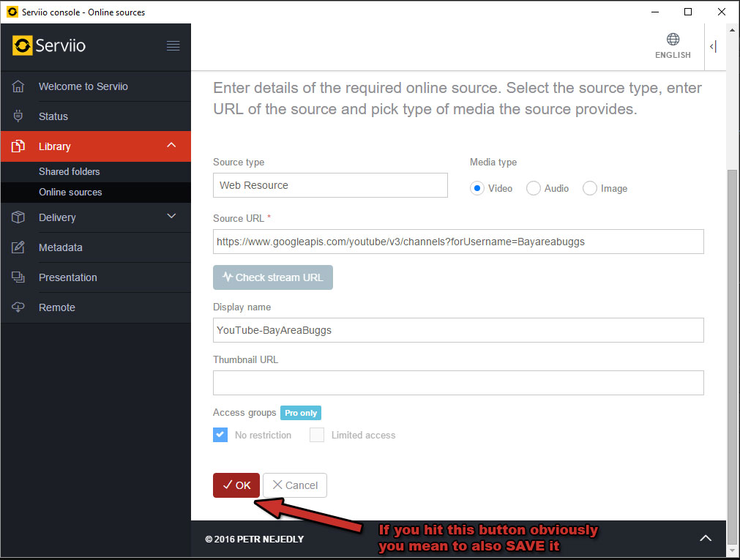740x560 pixels.
Task: Select the Audio media type radio button
Action: [534, 188]
